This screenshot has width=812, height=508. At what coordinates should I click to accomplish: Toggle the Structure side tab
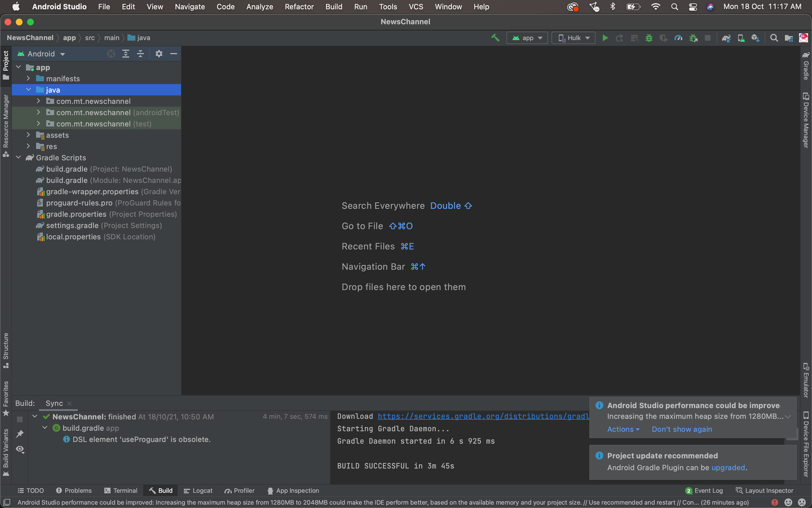(x=6, y=351)
